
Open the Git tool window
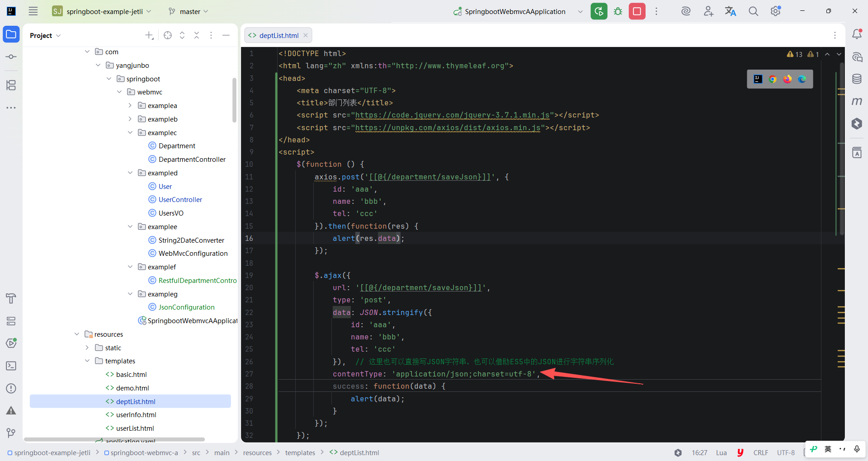pos(11,433)
